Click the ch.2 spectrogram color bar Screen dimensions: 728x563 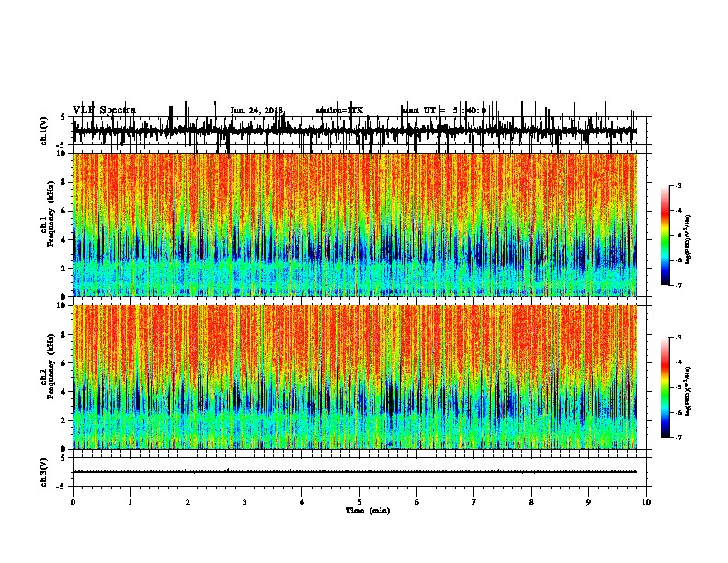pyautogui.click(x=665, y=387)
